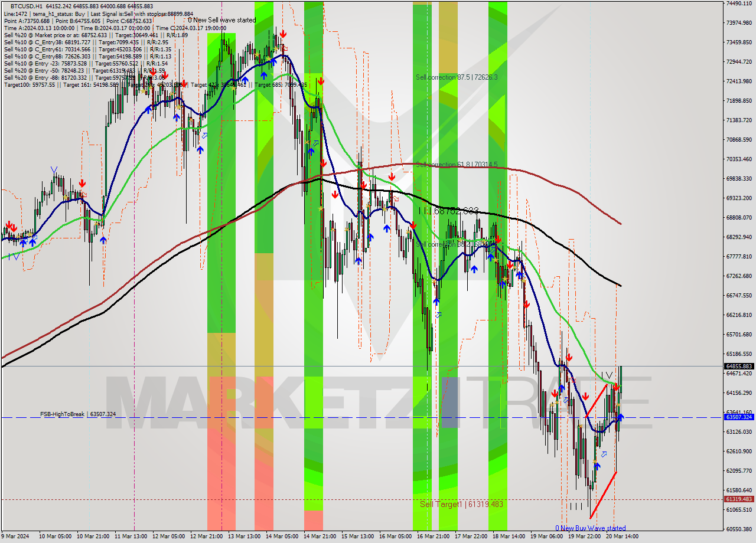Click the '19 Mar 06:00' time axis label
Image resolution: width=756 pixels, height=543 pixels.
(548, 537)
